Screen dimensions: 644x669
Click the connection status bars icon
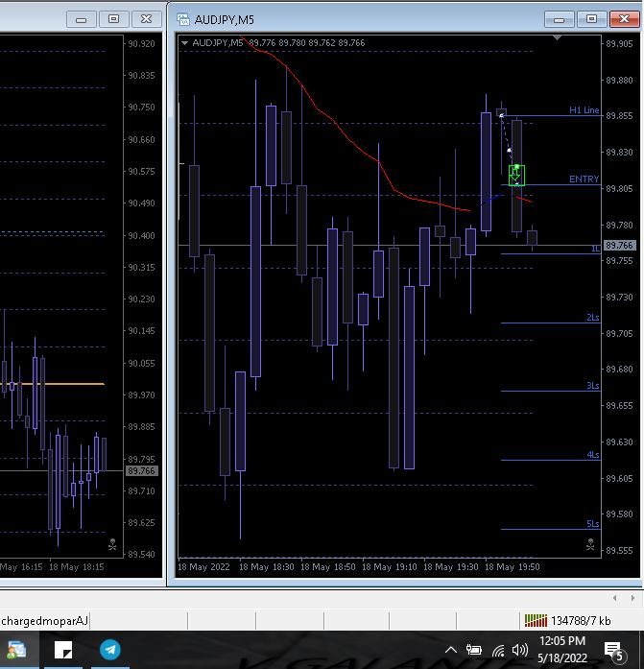click(x=536, y=620)
